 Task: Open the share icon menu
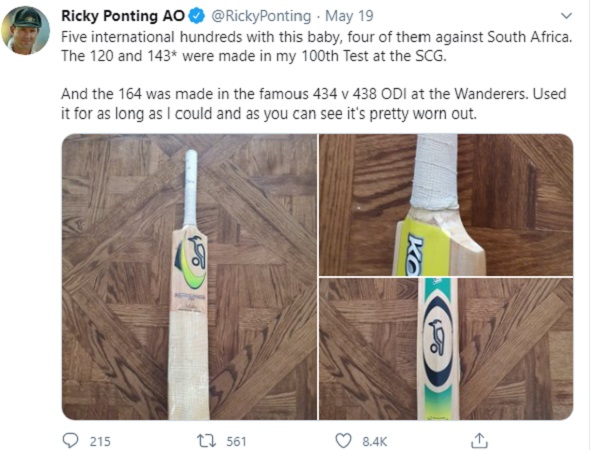[479, 440]
